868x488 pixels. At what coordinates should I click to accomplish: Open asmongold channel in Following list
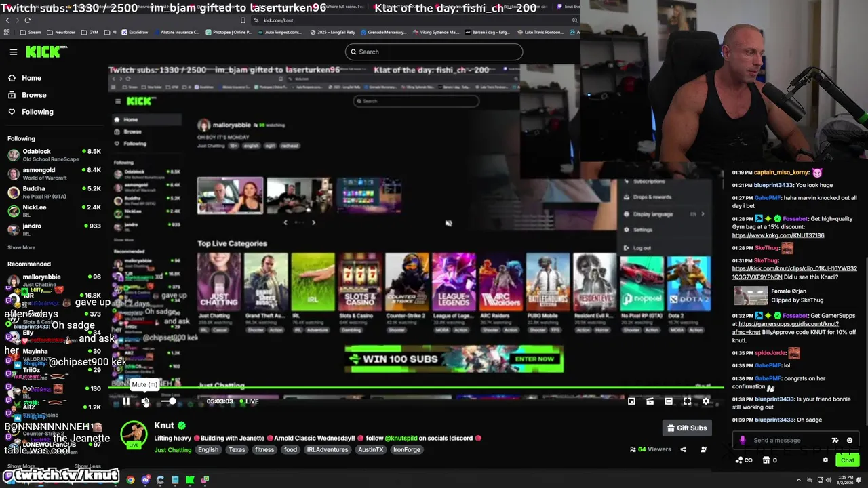[54, 174]
